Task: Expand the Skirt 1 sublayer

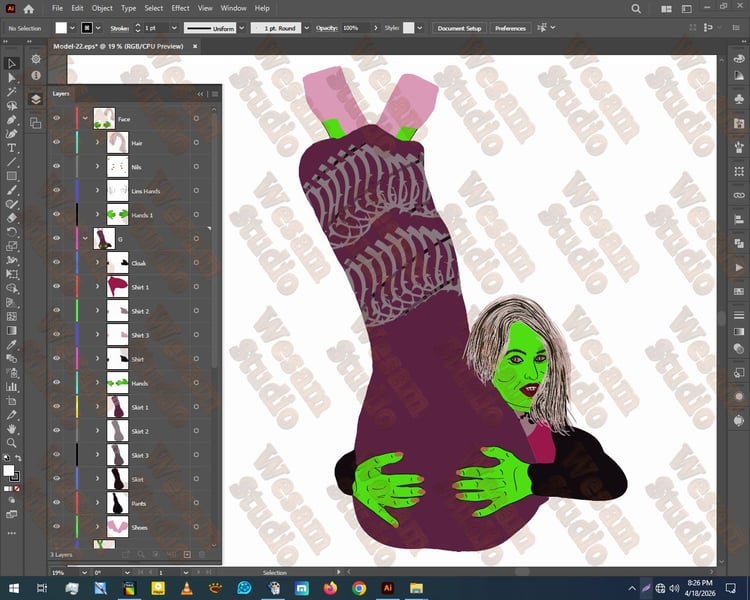Action: pos(97,406)
